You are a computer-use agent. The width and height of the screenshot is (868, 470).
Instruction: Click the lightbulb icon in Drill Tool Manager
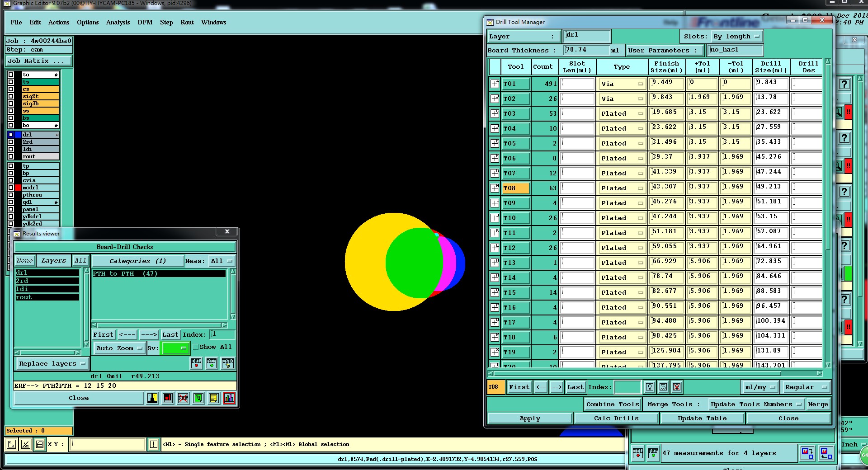coord(650,387)
